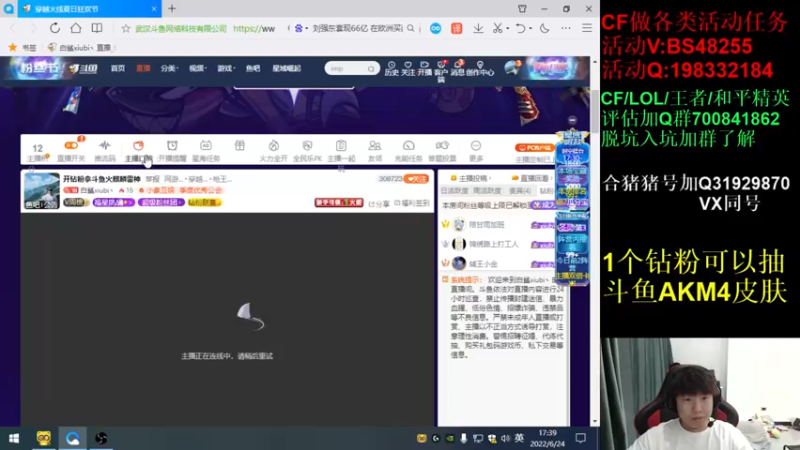Open the 客户端 client download icon
The height and width of the screenshot is (450, 800).
click(441, 71)
